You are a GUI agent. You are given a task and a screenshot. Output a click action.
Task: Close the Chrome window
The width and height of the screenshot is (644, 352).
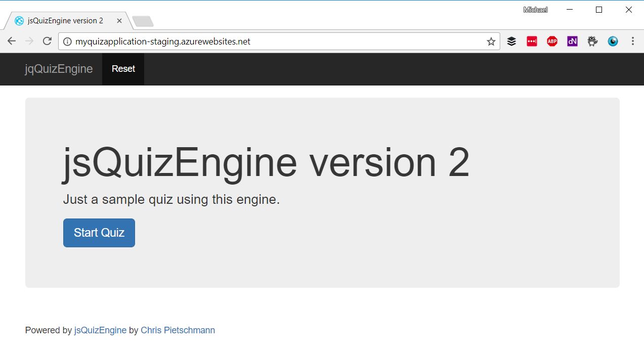tap(628, 10)
